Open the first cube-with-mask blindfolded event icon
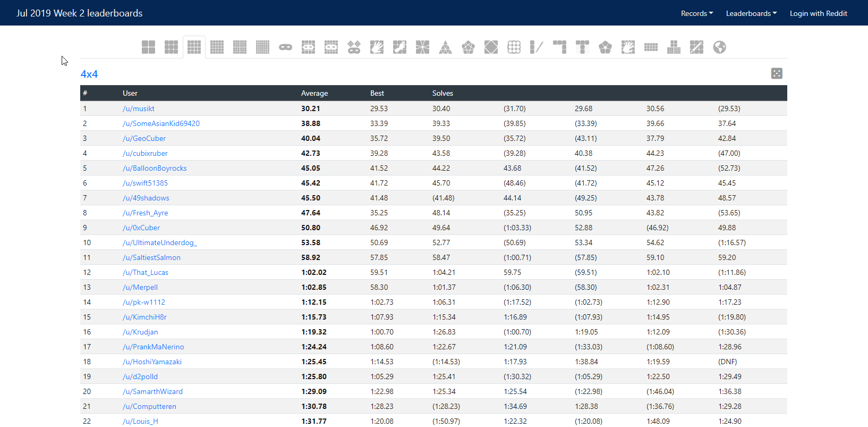The image size is (868, 427). (309, 47)
